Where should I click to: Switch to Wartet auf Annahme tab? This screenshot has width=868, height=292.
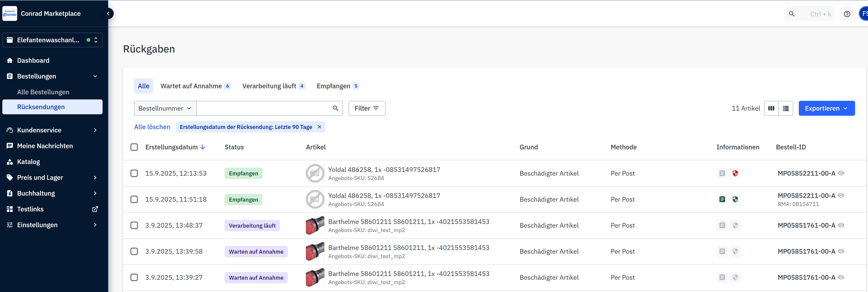tap(191, 86)
